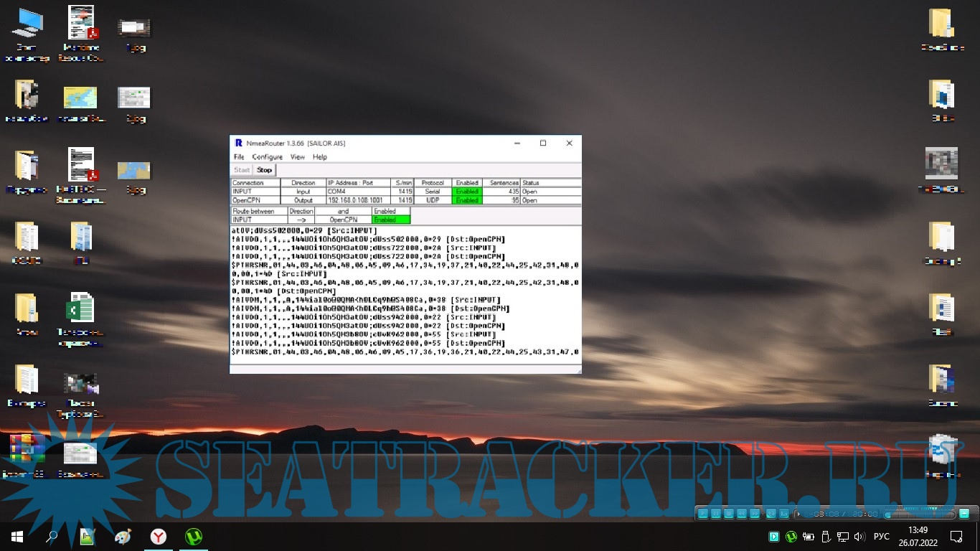
Task: Toggle Enabled state of INPUT-to-OpenCPN route
Action: [x=391, y=220]
